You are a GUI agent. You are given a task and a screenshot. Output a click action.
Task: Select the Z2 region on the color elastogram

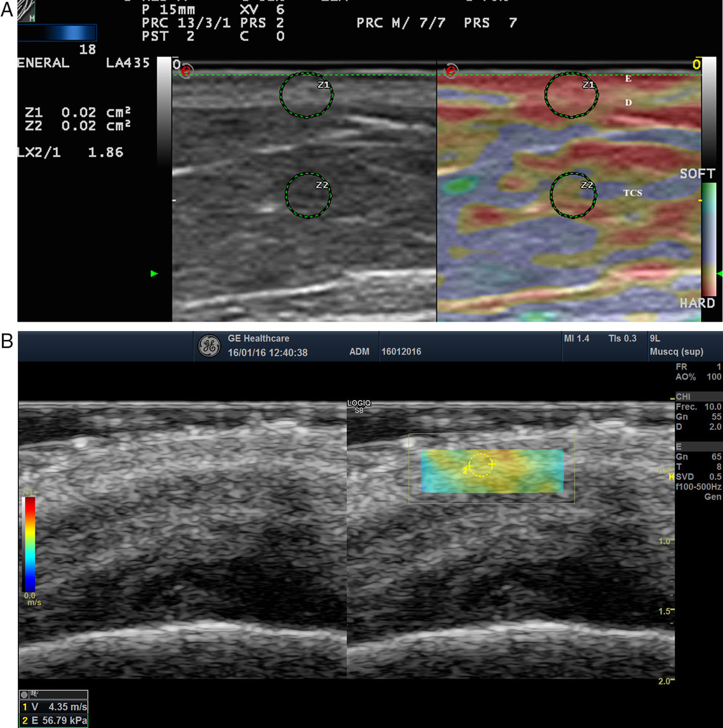tap(573, 195)
